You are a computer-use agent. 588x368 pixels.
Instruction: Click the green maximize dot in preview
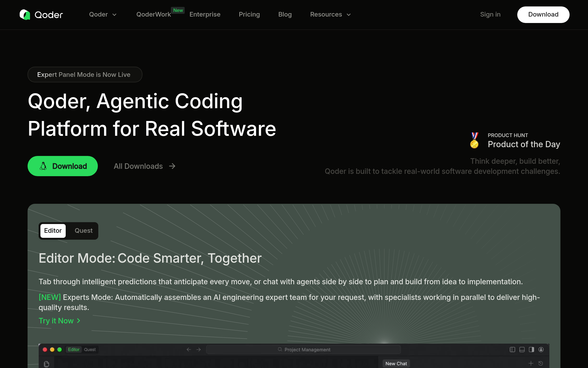59,350
